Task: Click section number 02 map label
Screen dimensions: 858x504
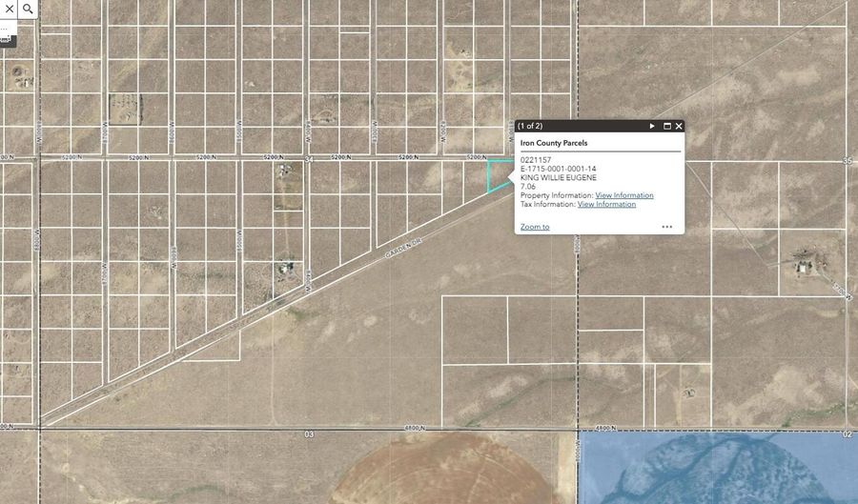Action: (848, 434)
